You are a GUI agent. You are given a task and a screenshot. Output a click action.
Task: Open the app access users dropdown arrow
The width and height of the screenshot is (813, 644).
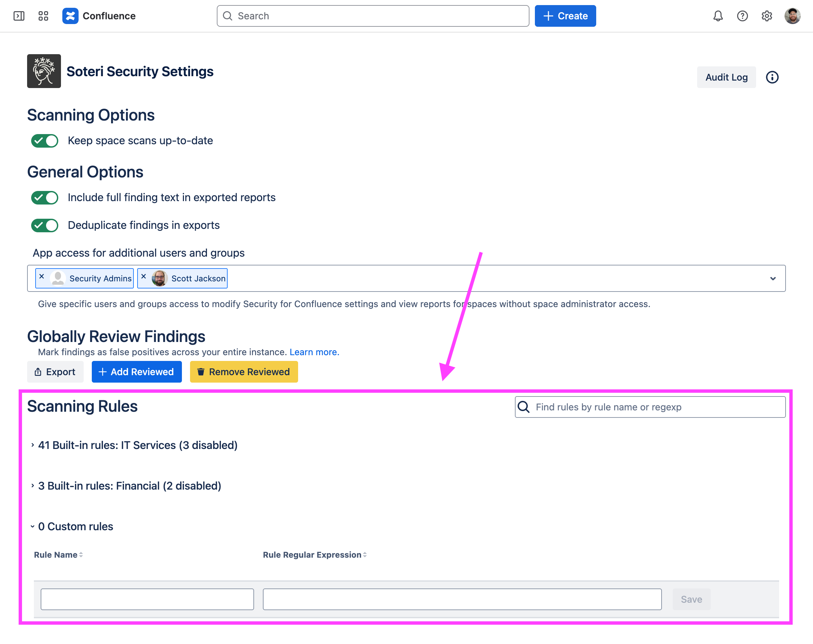pos(773,278)
